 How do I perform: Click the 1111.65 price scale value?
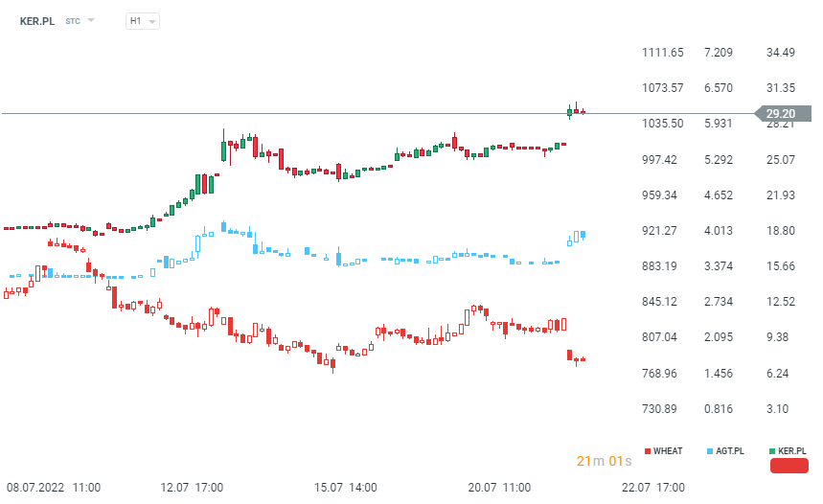[x=663, y=52]
